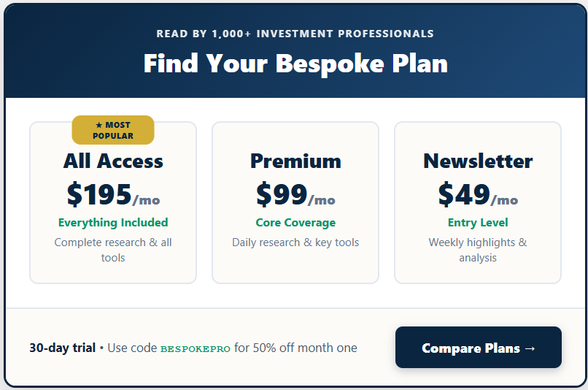Click the $195/mo price

pyautogui.click(x=113, y=194)
